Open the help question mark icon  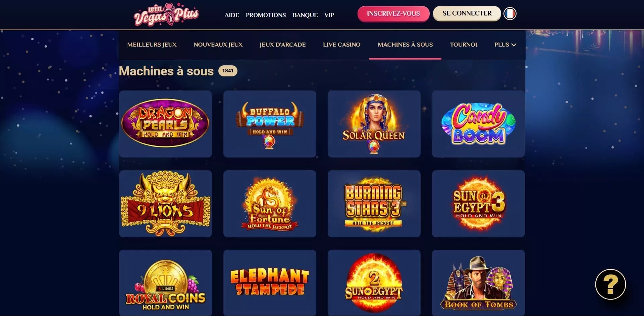click(610, 285)
